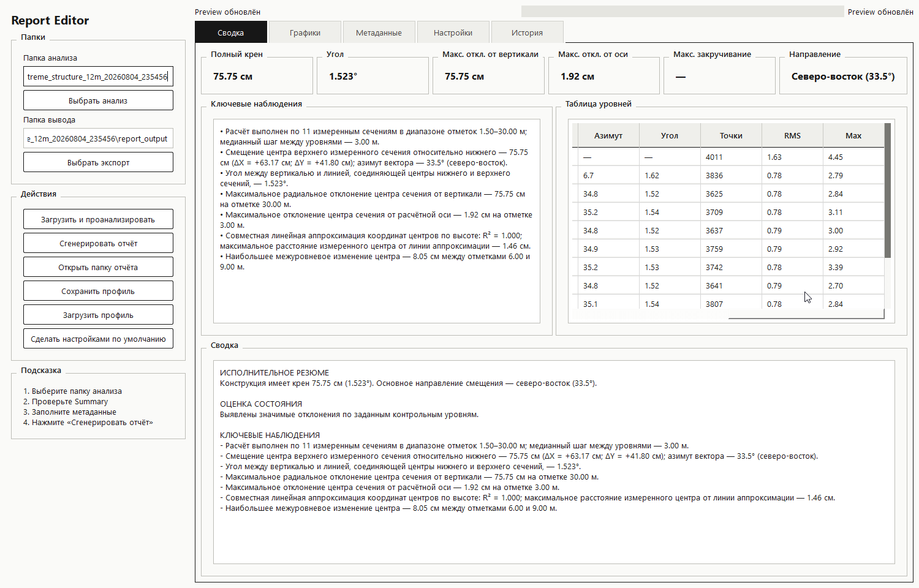Select the Max value 3.39

(x=853, y=267)
